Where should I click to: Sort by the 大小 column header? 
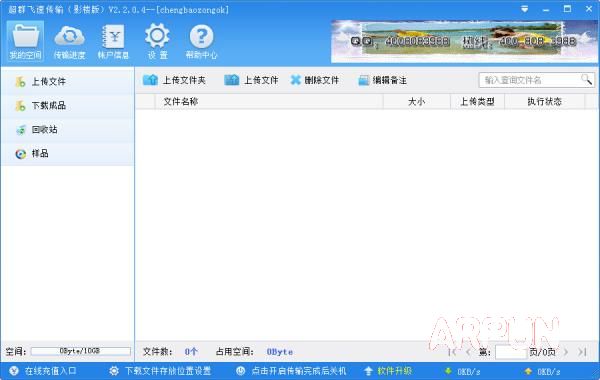417,102
